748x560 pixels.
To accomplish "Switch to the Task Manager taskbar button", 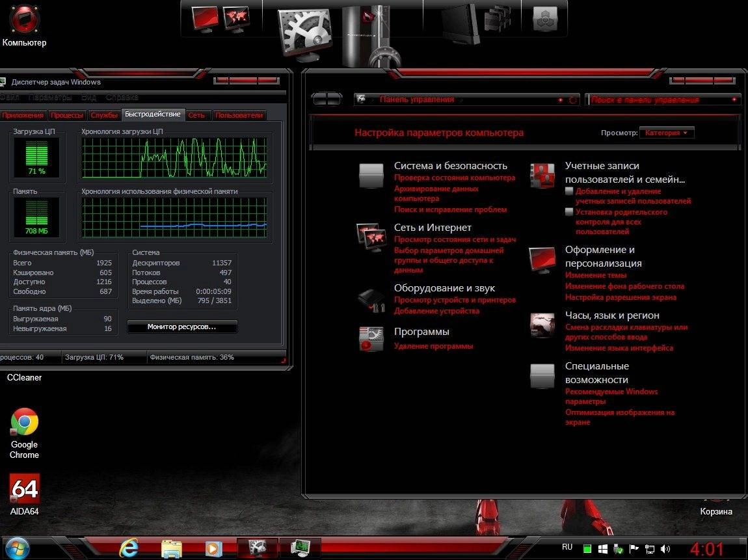I will (301, 548).
